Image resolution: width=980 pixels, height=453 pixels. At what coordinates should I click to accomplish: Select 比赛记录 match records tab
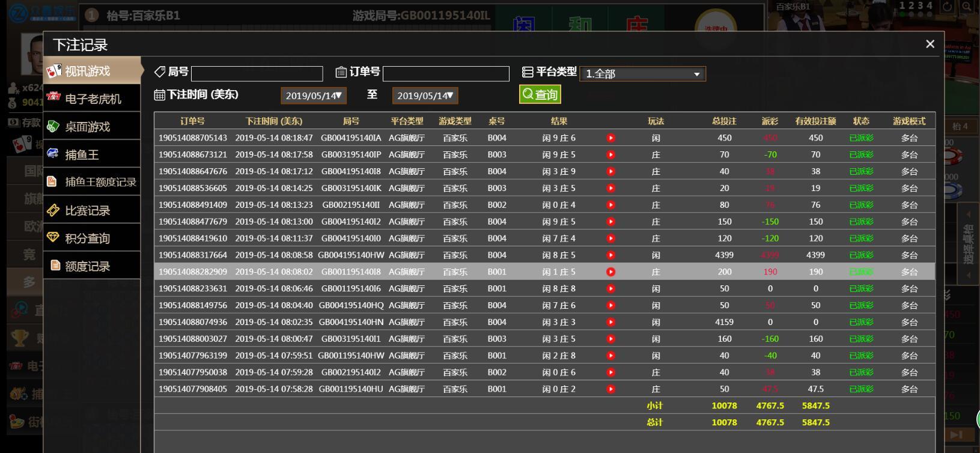tap(92, 210)
